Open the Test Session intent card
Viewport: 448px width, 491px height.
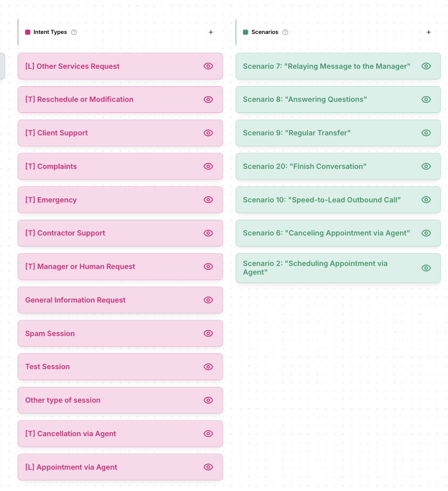[120, 367]
